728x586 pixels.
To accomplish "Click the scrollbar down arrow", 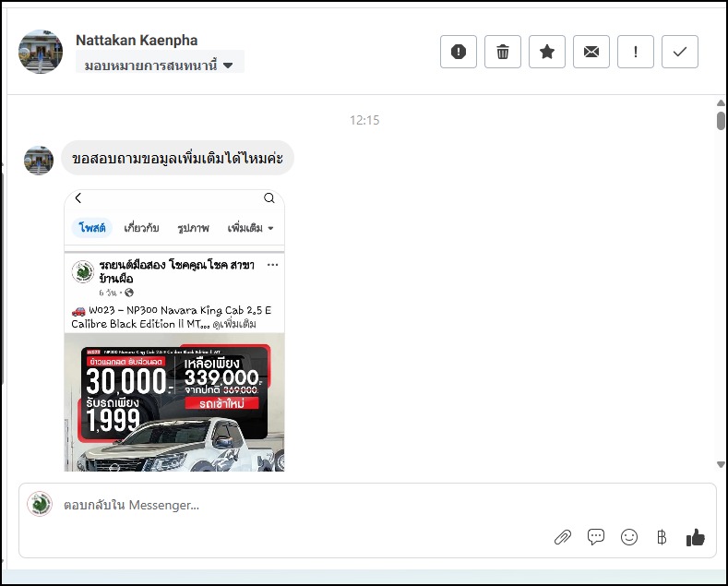I will (x=721, y=464).
